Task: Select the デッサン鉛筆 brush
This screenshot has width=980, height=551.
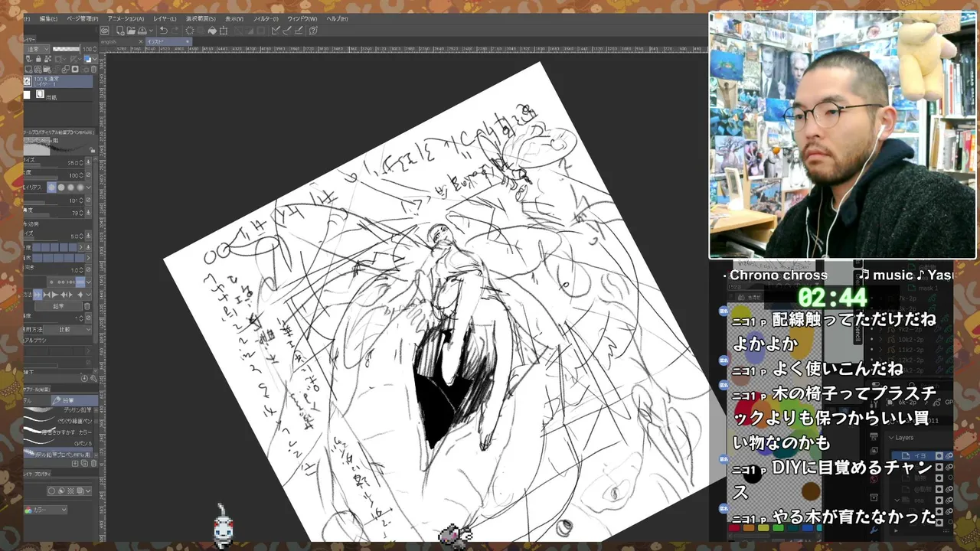Action: tap(57, 410)
